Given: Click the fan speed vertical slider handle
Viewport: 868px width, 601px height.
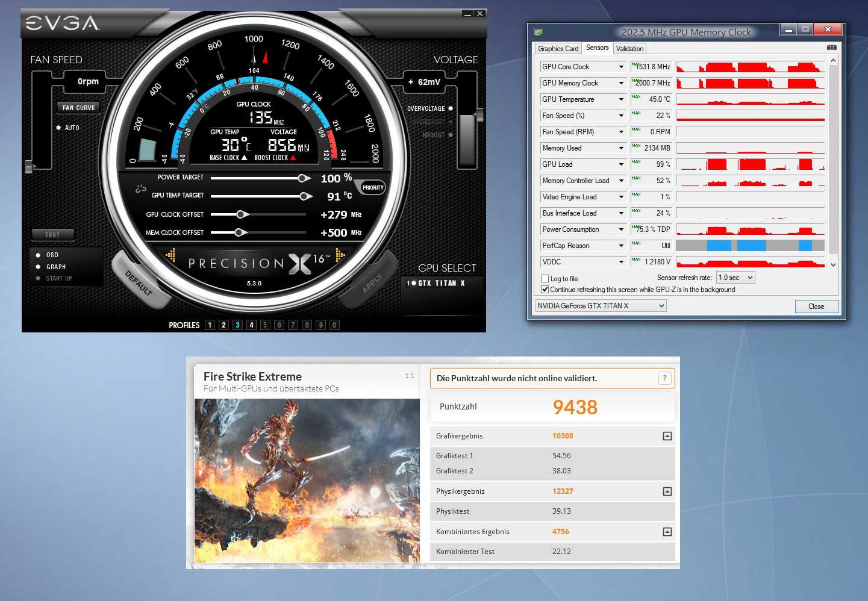Looking at the screenshot, I should pyautogui.click(x=28, y=167).
